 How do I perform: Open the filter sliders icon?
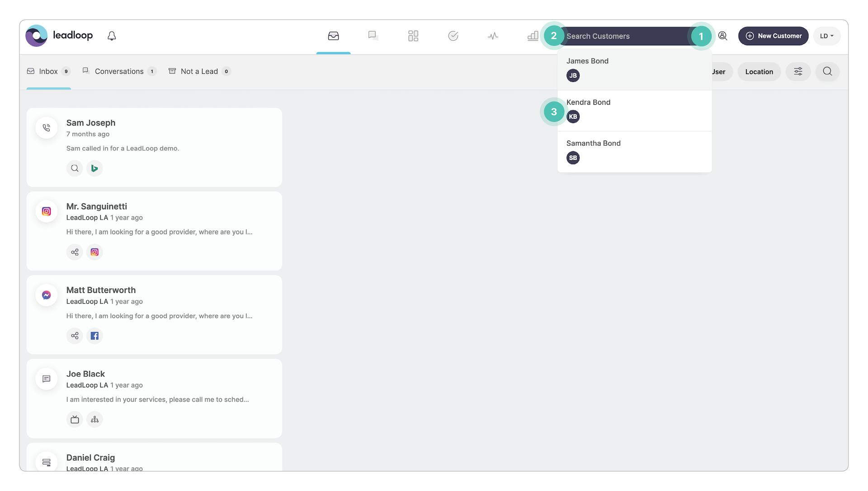click(x=798, y=72)
